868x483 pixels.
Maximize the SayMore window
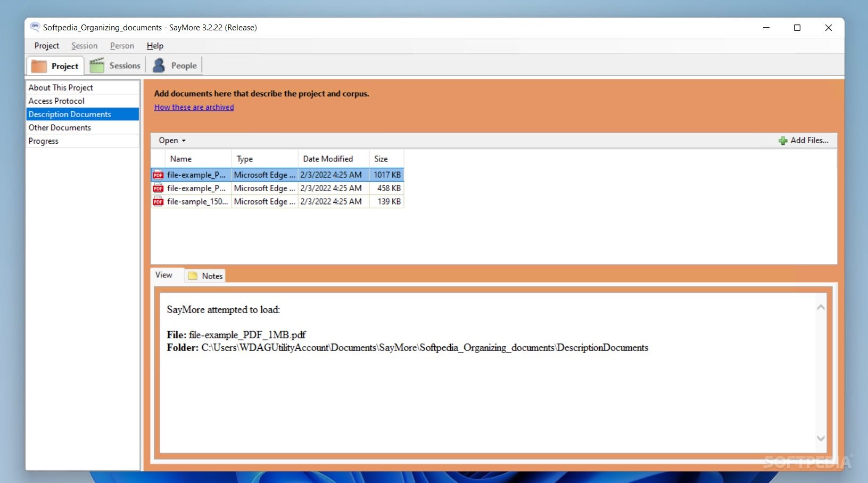(797, 28)
